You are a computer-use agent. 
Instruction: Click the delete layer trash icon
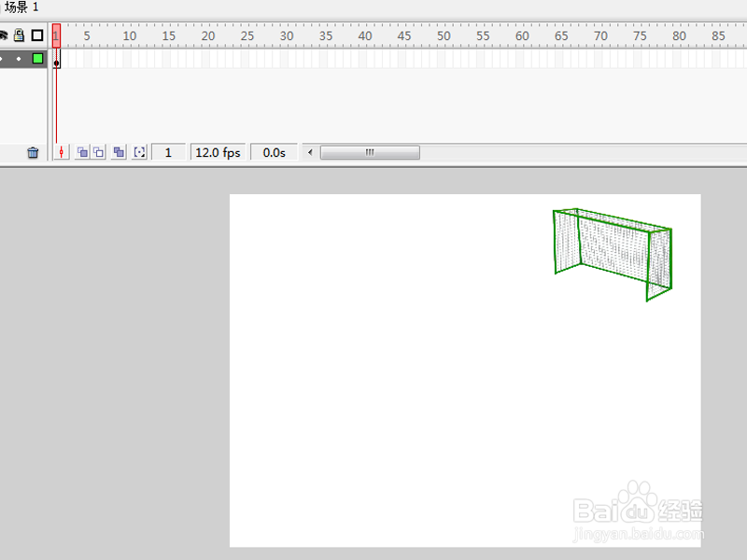coord(33,152)
